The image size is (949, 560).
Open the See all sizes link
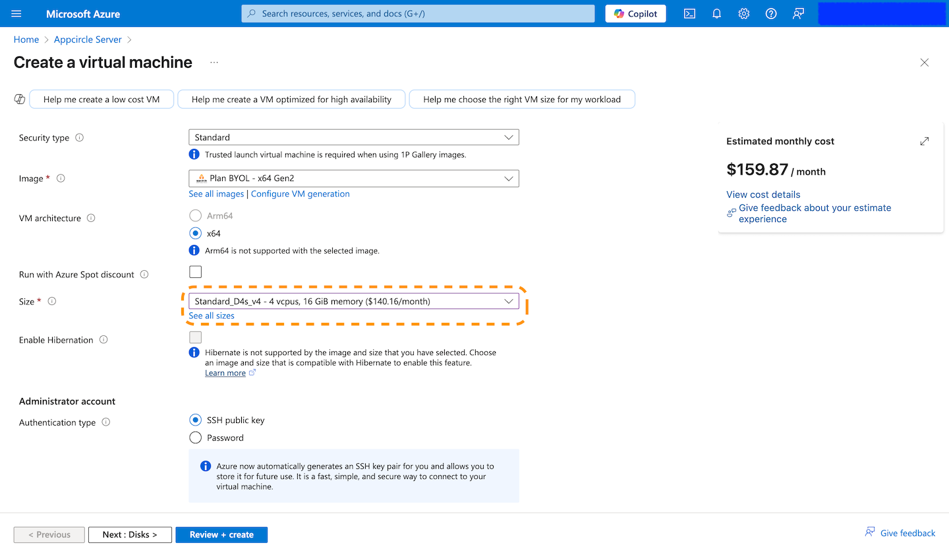pyautogui.click(x=212, y=316)
